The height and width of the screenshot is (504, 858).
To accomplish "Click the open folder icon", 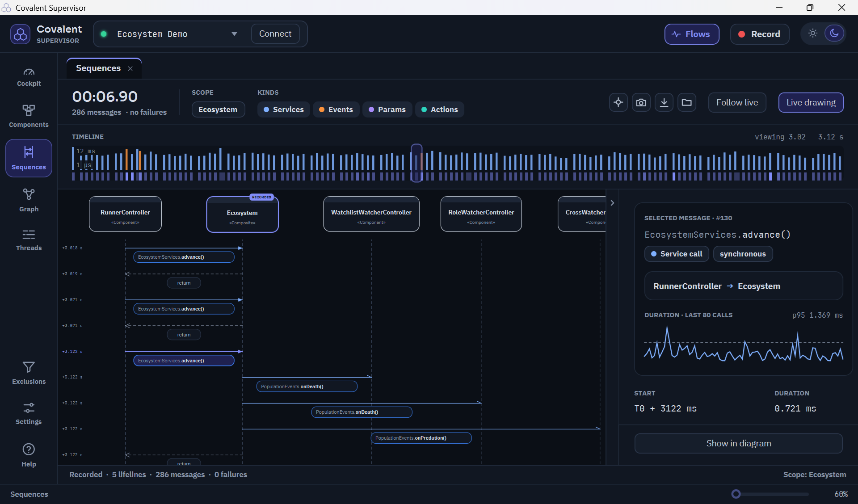I will pyautogui.click(x=687, y=102).
